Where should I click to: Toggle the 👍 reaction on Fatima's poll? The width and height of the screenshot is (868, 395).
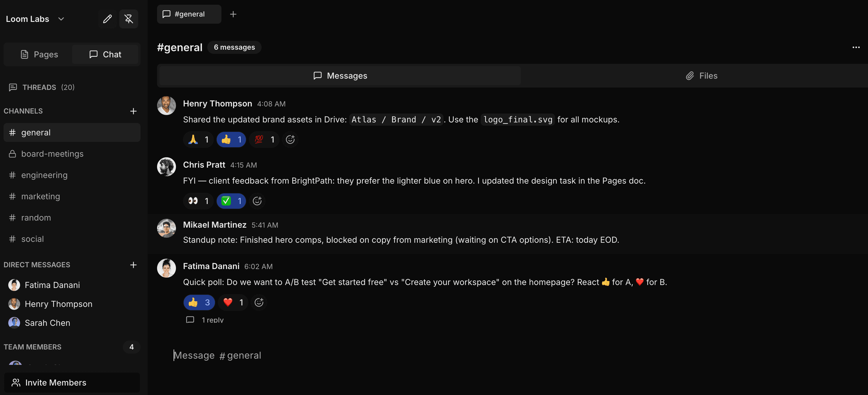(199, 302)
